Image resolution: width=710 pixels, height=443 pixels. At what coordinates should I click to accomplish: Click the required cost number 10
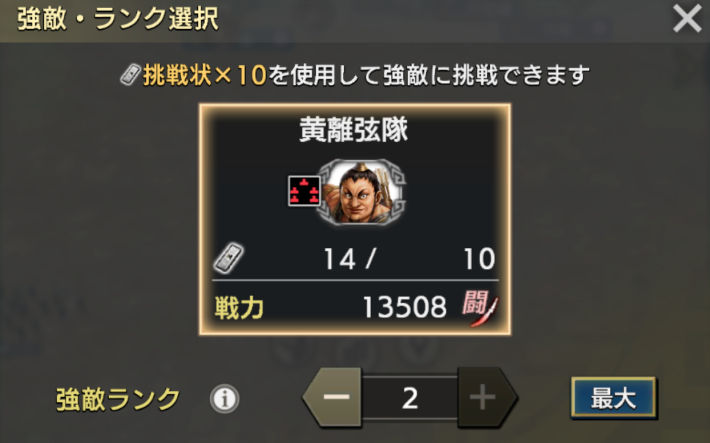coord(479,259)
